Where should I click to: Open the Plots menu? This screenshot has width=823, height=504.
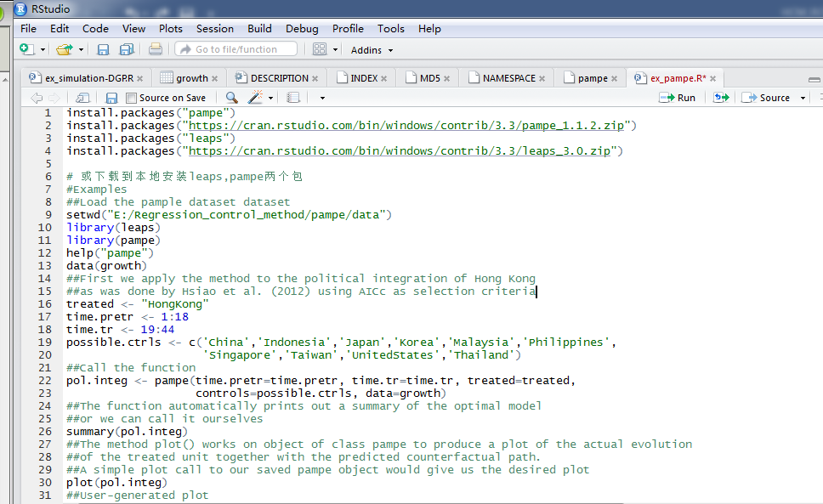[x=171, y=29]
